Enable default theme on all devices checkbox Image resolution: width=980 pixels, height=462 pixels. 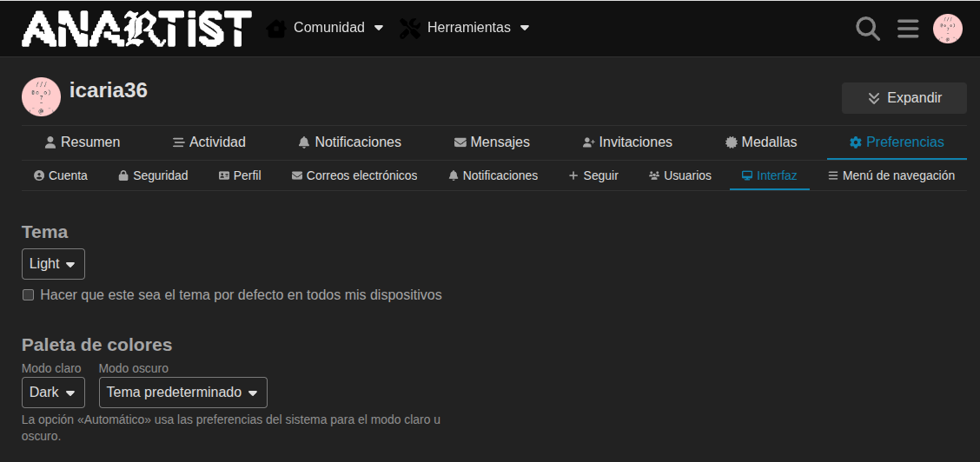tap(29, 295)
